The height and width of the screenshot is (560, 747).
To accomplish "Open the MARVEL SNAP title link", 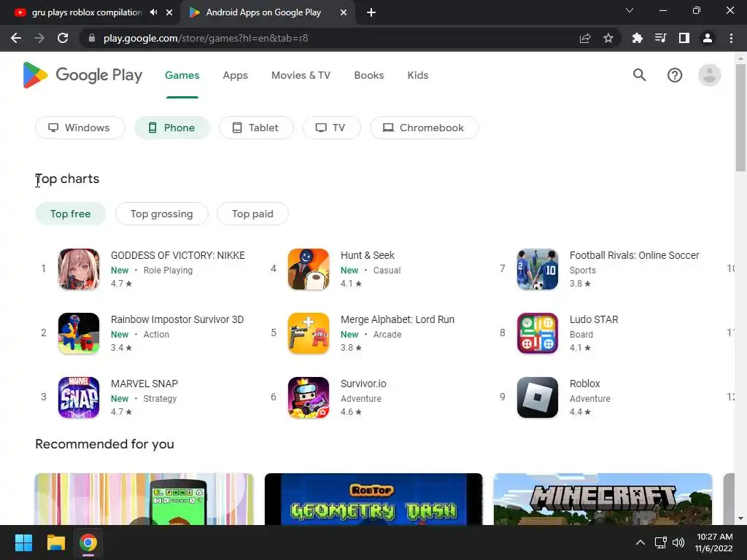I will pyautogui.click(x=144, y=384).
